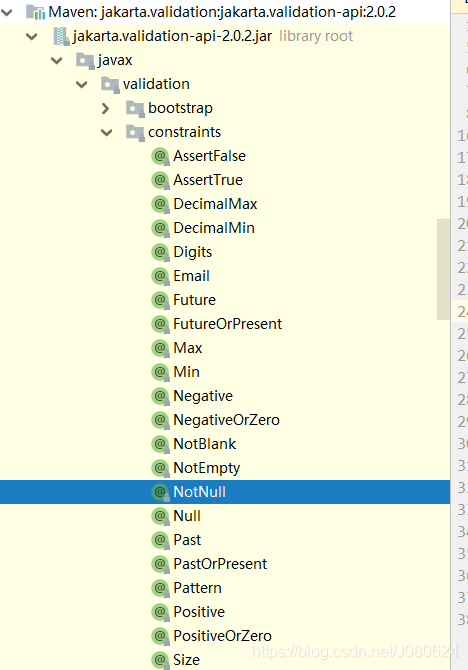The height and width of the screenshot is (670, 468).
Task: Select the Min annotation class
Action: 186,372
